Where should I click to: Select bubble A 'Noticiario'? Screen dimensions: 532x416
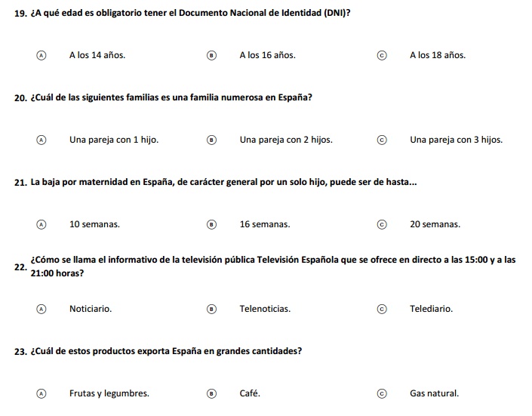click(41, 309)
